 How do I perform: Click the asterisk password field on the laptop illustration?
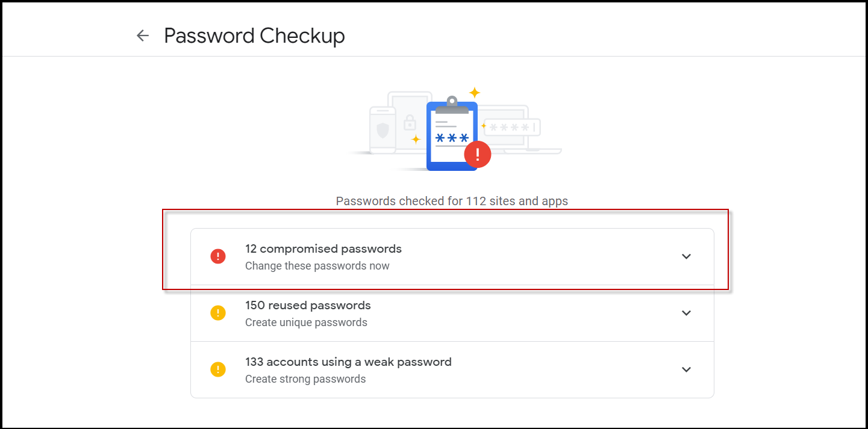click(x=511, y=128)
